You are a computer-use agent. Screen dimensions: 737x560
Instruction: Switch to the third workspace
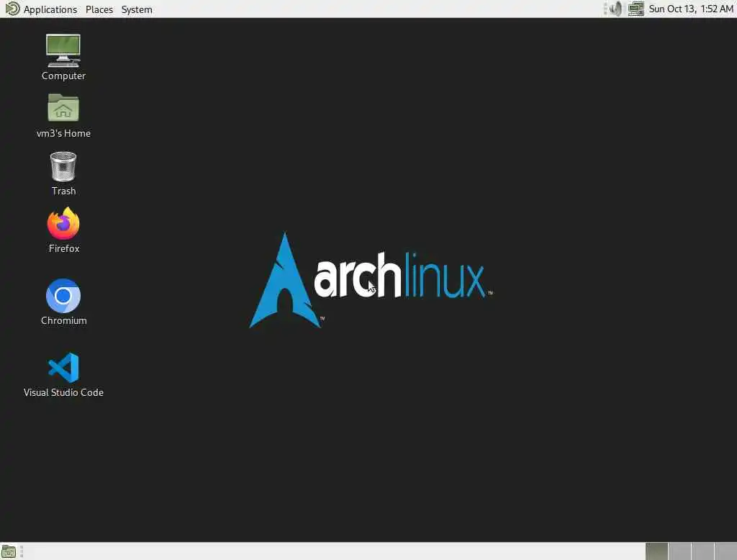point(702,551)
